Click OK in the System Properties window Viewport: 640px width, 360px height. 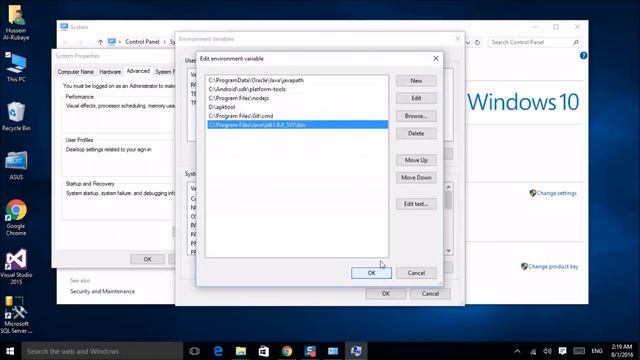pyautogui.click(x=147, y=259)
